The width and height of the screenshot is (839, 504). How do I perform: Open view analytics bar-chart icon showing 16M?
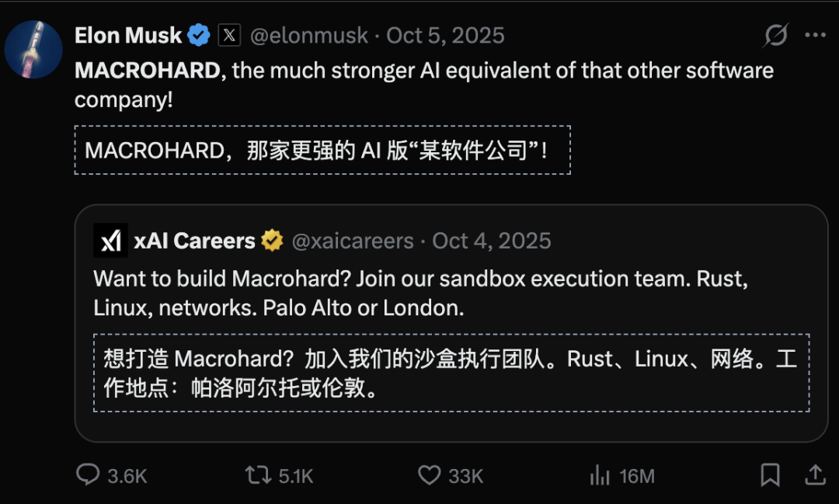[601, 475]
